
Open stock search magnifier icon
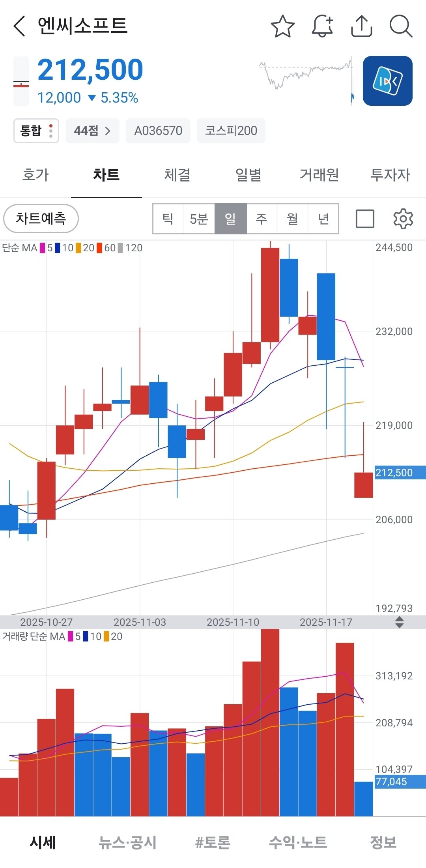pyautogui.click(x=400, y=26)
